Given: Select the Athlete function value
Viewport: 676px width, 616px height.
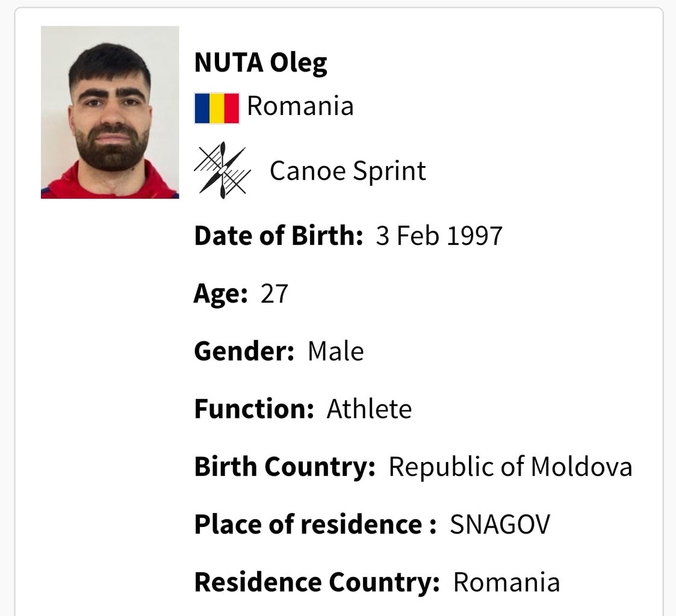Looking at the screenshot, I should [x=369, y=409].
